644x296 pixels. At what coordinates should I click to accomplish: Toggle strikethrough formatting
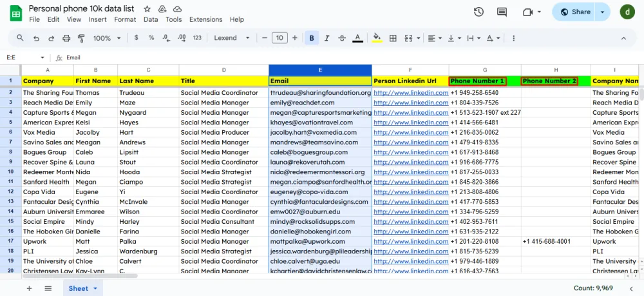342,38
